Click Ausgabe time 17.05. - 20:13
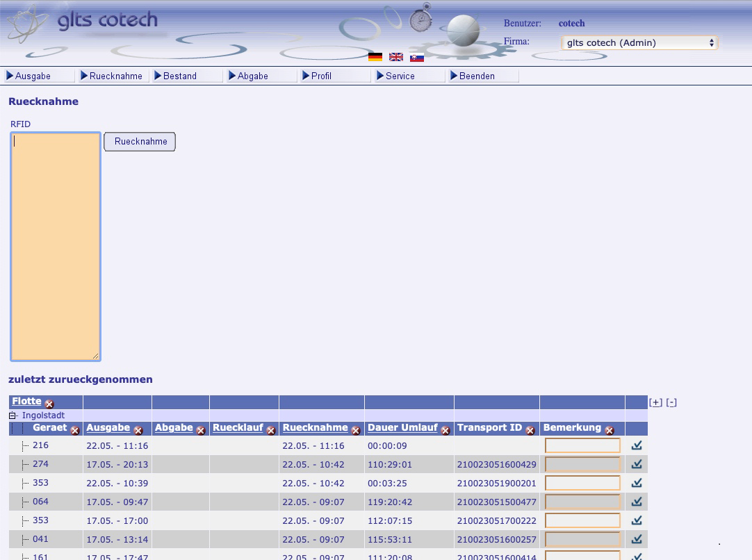 pyautogui.click(x=117, y=464)
